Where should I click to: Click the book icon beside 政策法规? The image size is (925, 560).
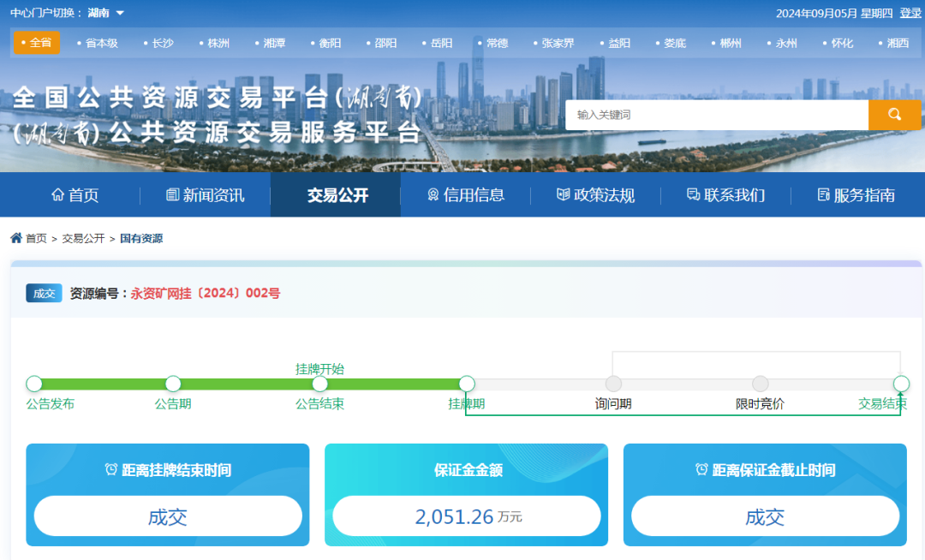563,195
